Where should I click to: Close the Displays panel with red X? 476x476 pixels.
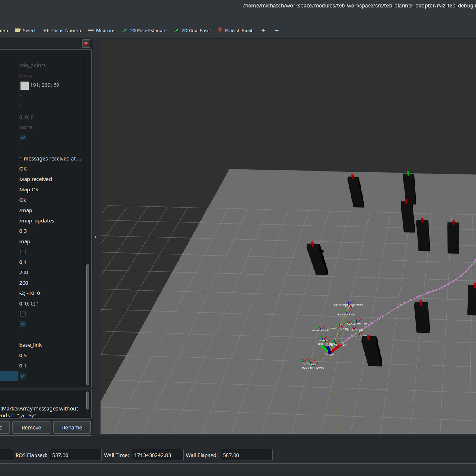[x=86, y=44]
